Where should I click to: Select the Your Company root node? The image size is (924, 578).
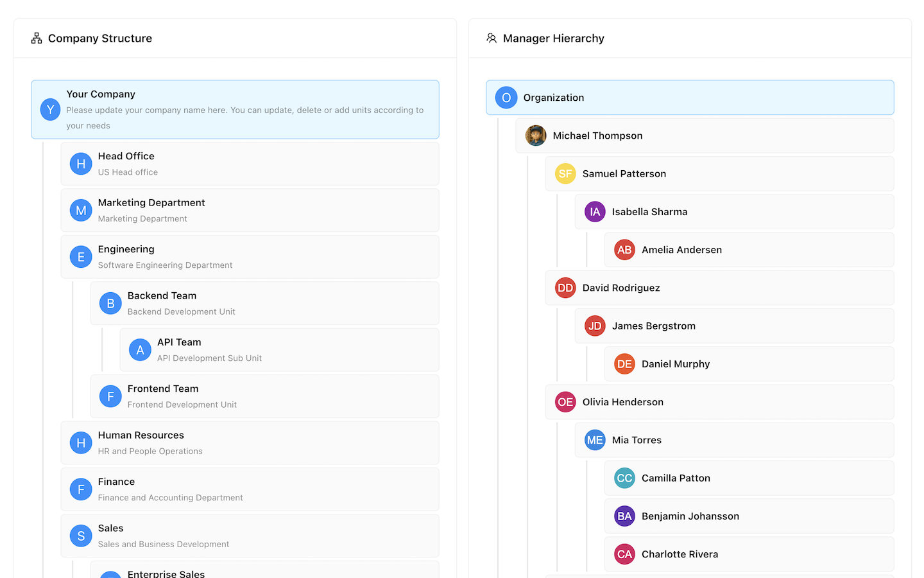point(234,109)
